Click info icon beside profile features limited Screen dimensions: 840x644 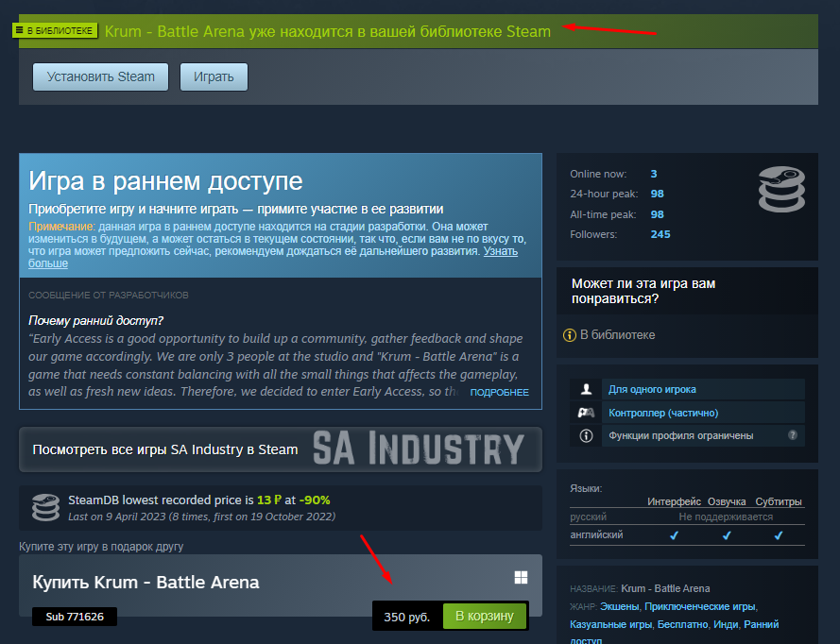point(586,435)
